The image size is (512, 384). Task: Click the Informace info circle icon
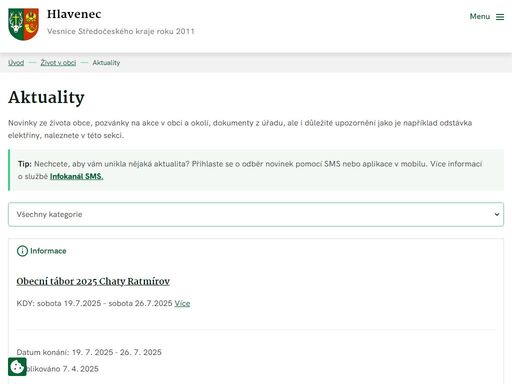click(22, 251)
